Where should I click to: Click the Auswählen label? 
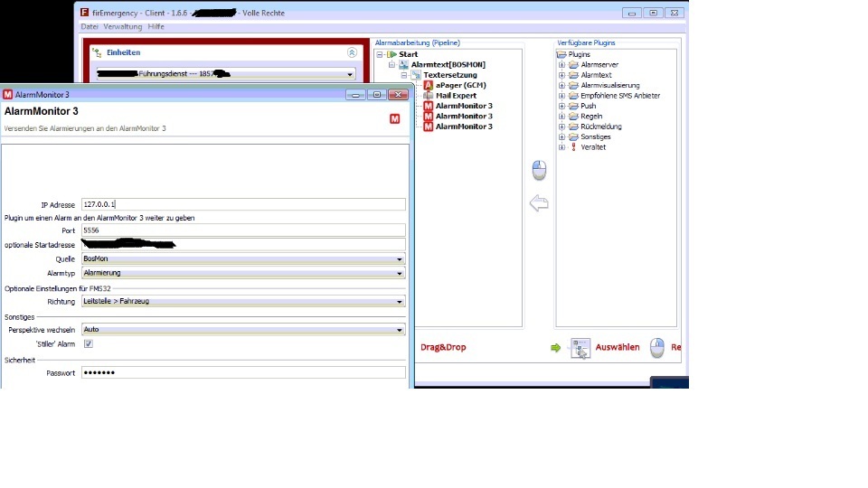pyautogui.click(x=618, y=347)
